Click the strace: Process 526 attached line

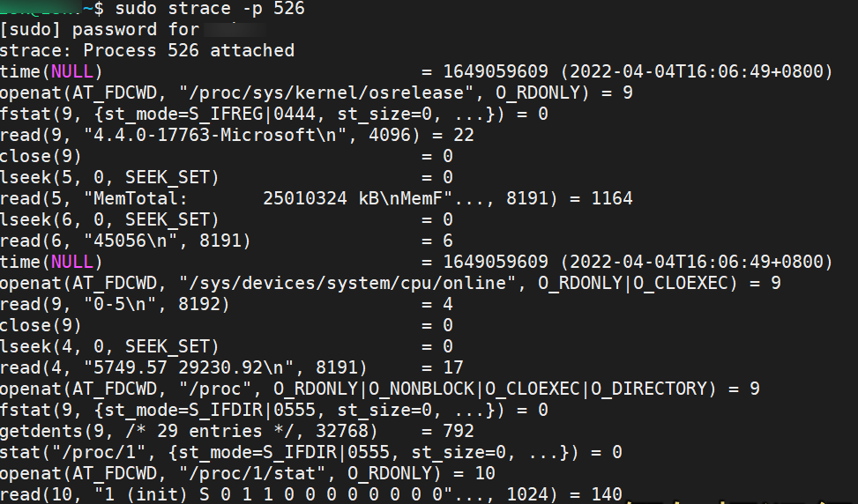tap(147, 51)
